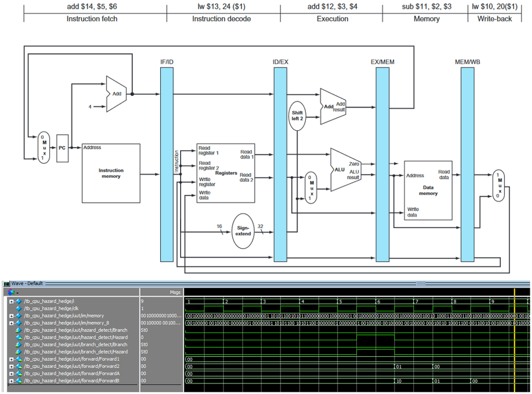Screen dimensions: 532x394
Task: Click the icon of forward/Forward2 signal
Action: 19,366
